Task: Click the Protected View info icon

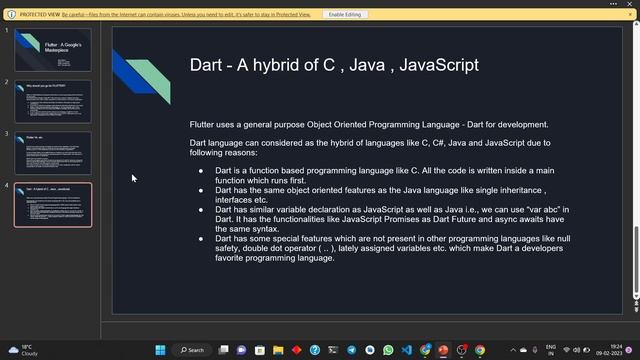Action: tap(11, 14)
